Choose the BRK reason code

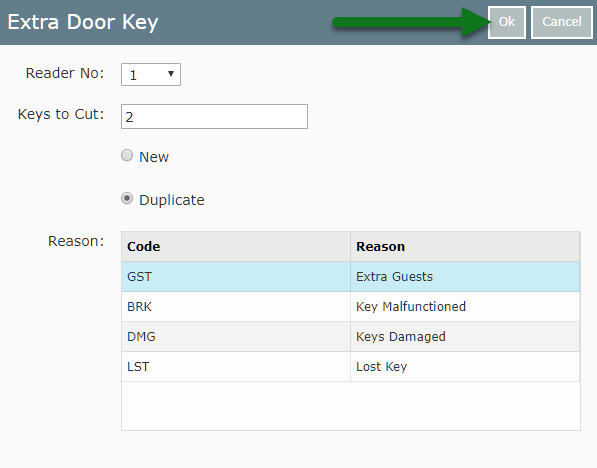(139, 307)
